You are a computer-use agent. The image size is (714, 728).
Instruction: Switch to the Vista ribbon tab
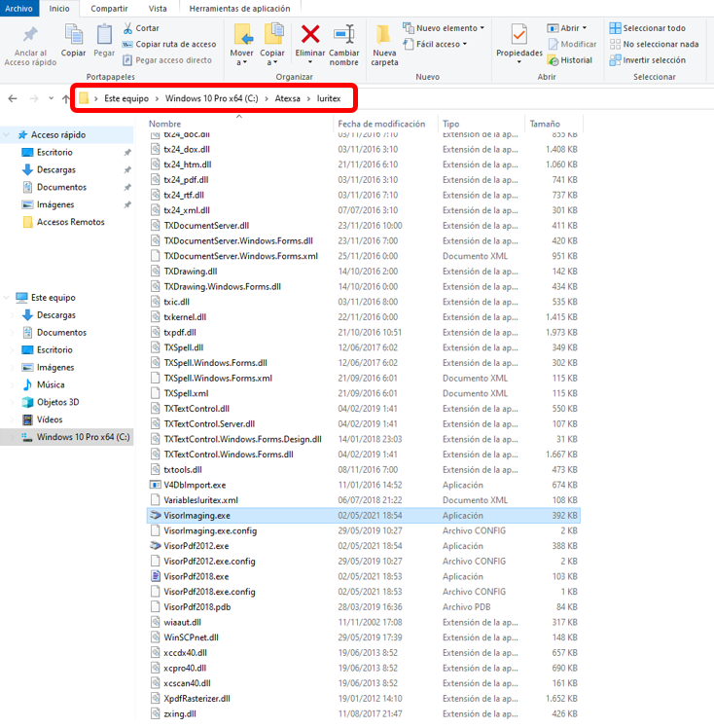[157, 8]
